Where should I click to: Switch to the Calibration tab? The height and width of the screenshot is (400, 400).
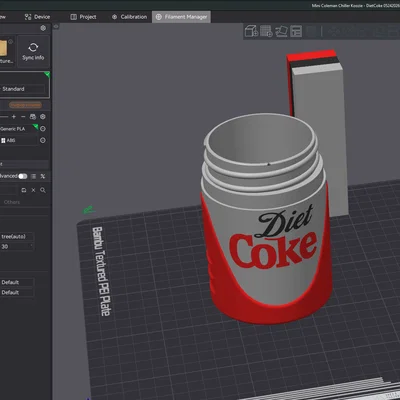[129, 17]
